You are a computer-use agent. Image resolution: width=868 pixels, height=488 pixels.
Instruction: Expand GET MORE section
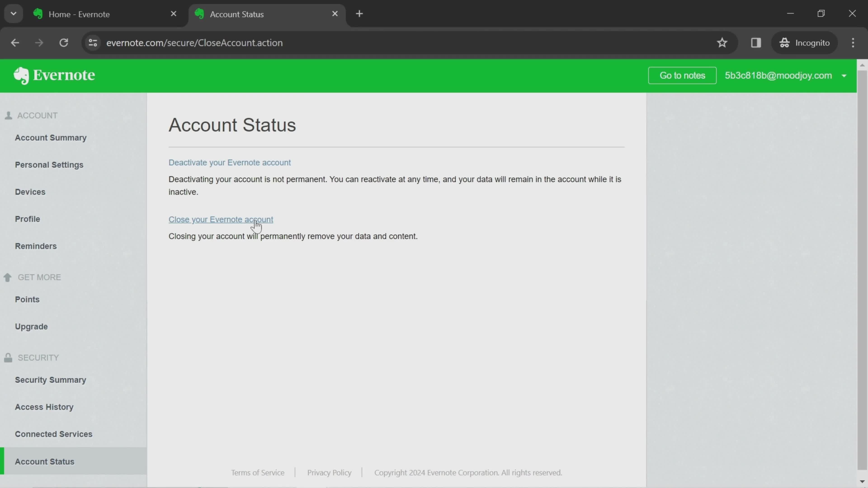coord(39,277)
